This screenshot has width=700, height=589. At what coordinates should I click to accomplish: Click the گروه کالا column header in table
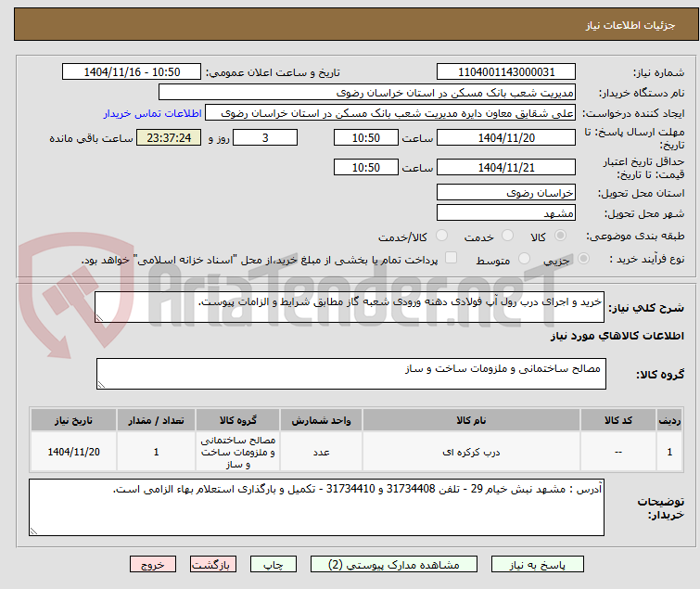(238, 420)
